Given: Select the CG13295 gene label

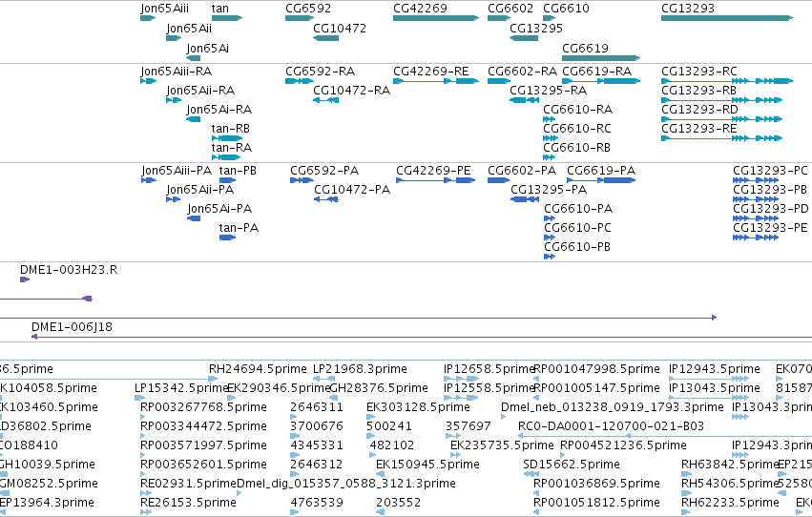Looking at the screenshot, I should [536, 28].
